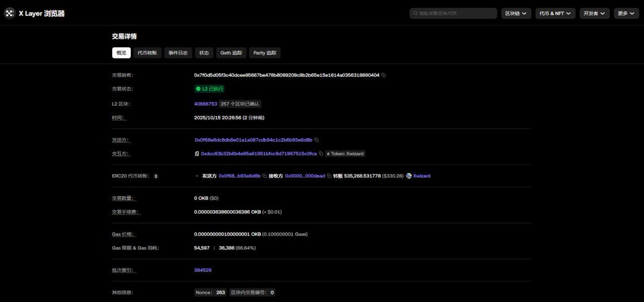Image resolution: width=644 pixels, height=302 pixels.
Task: Expand the 开发者 dropdown menu
Action: tap(594, 13)
